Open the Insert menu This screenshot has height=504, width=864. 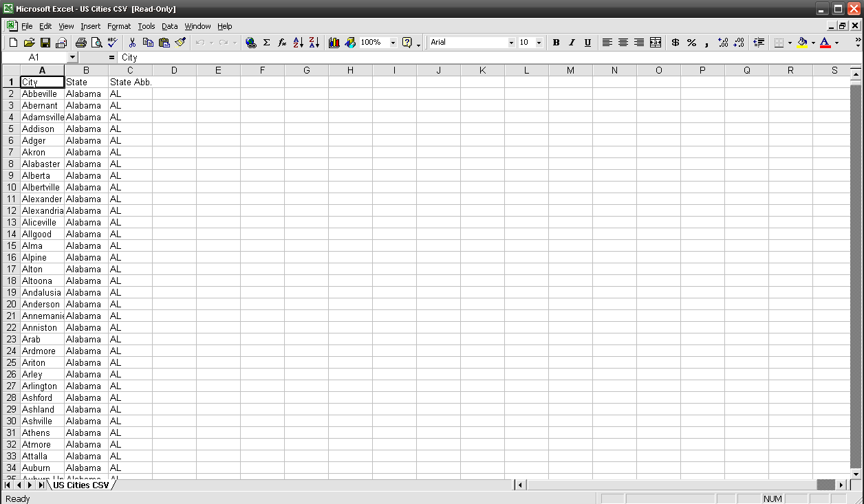coord(90,26)
